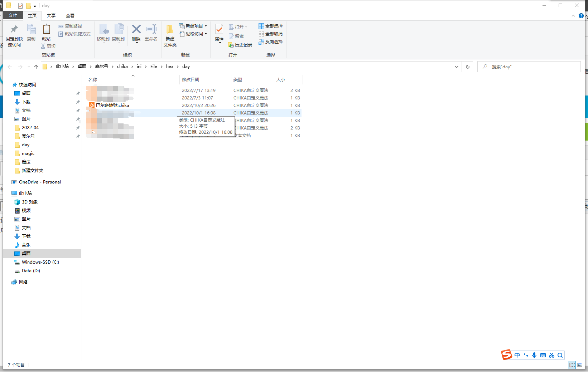
Task: Click the blue Help question icon
Action: point(581,16)
